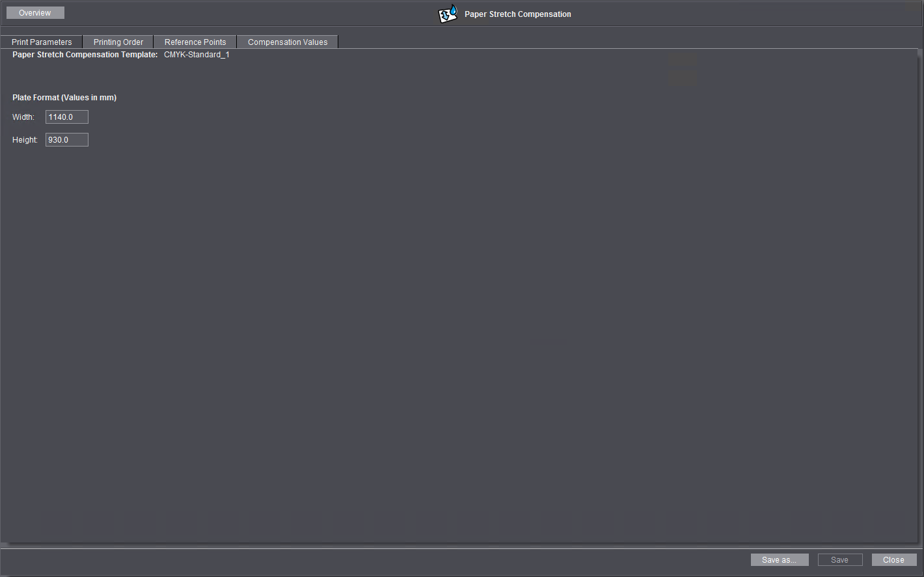Click the upper faint gray box in panel
Viewport: 924px width, 577px height.
coord(683,59)
